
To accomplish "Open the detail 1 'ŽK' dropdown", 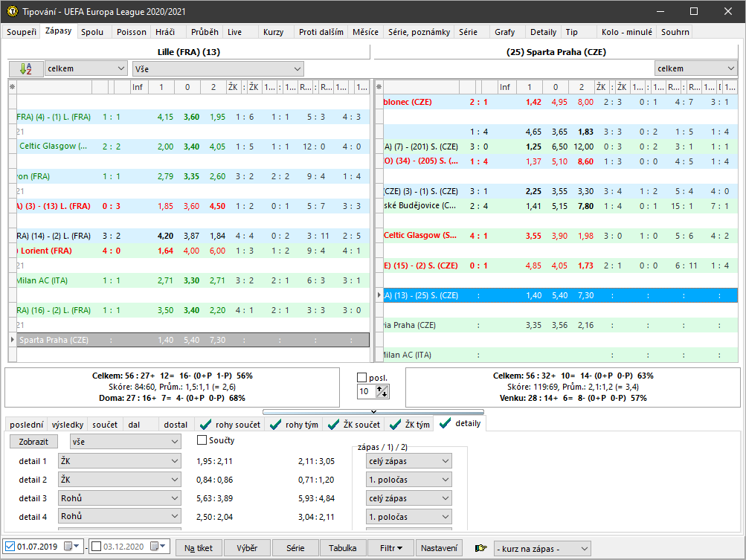I will click(120, 461).
